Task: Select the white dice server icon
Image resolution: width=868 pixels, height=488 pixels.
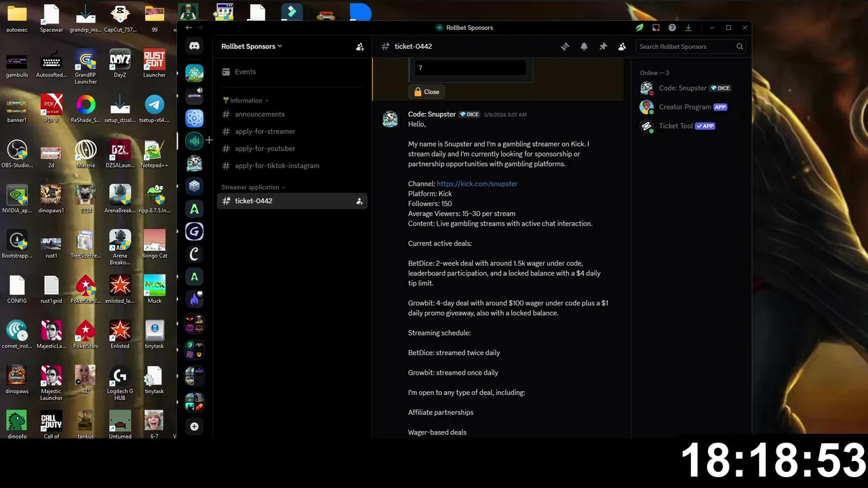Action: click(195, 186)
